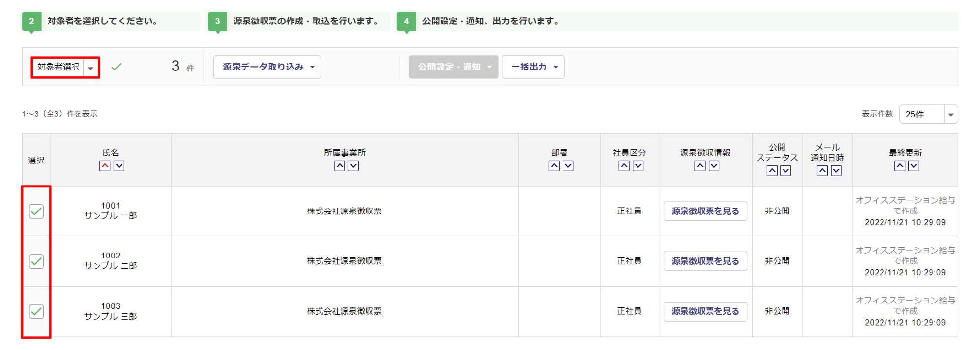Click 非公開 status for サンプル 三郎
The image size is (980, 350).
coord(777,311)
